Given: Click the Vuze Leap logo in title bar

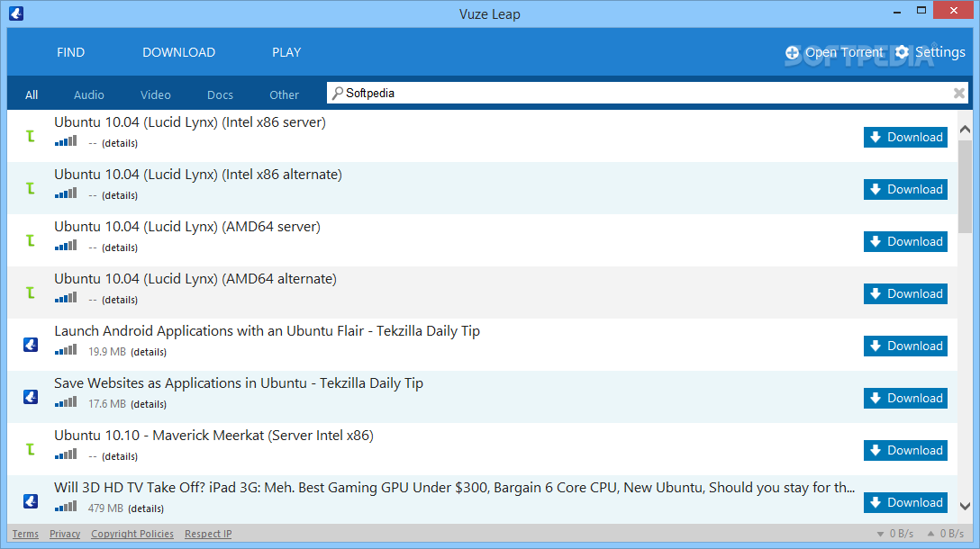Looking at the screenshot, I should pos(16,13).
